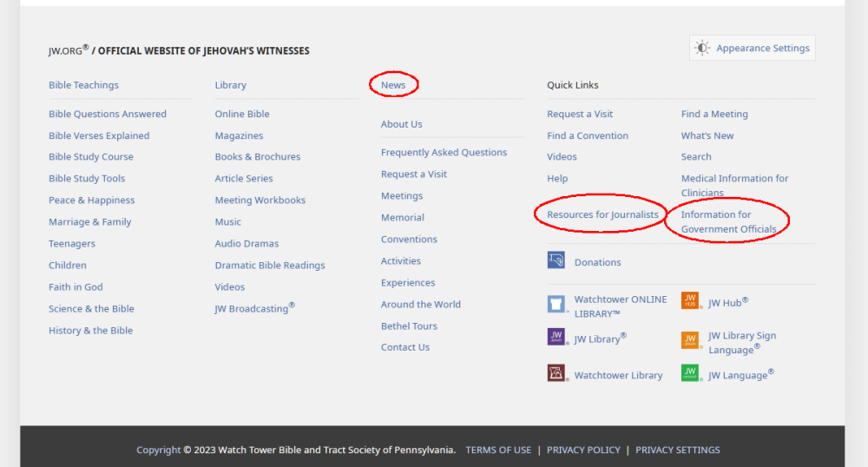Click the Watchtower Library icon
The image size is (868, 467).
pos(556,373)
